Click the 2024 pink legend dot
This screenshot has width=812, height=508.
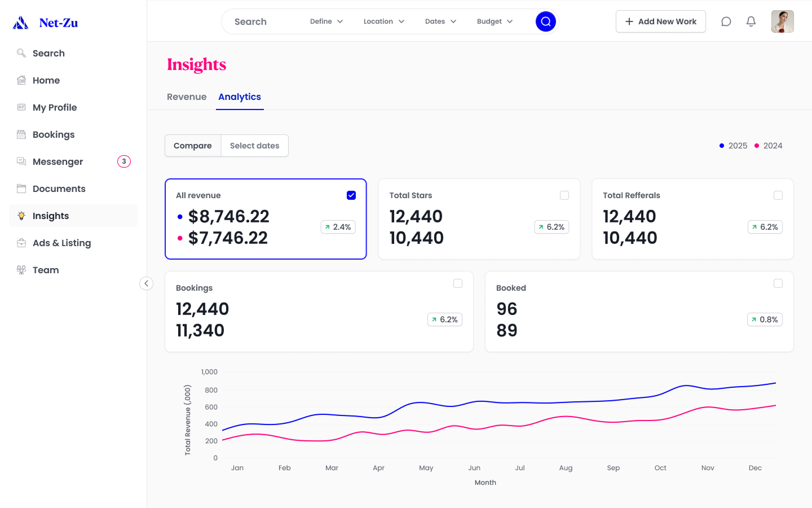pos(757,146)
